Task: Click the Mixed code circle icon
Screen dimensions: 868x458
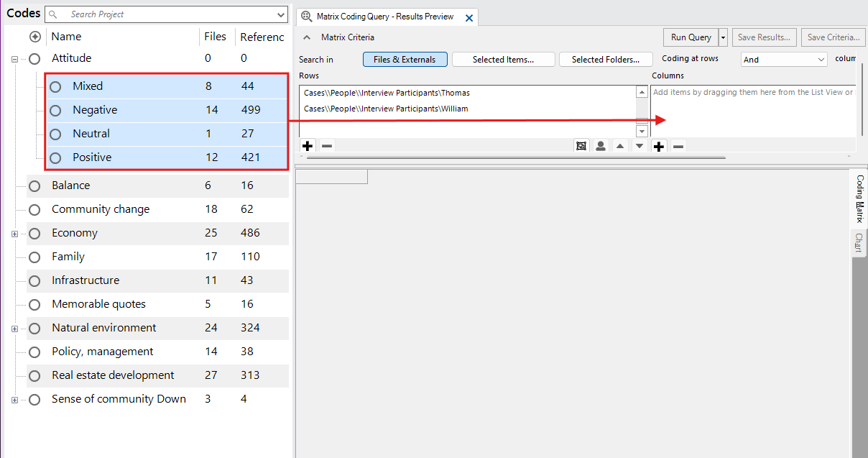Action: pos(55,87)
